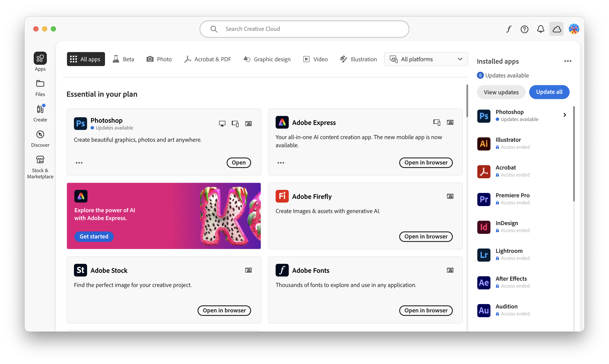Image resolution: width=609 pixels, height=364 pixels.
Task: Switch to the Graphic design tab
Action: click(x=267, y=59)
